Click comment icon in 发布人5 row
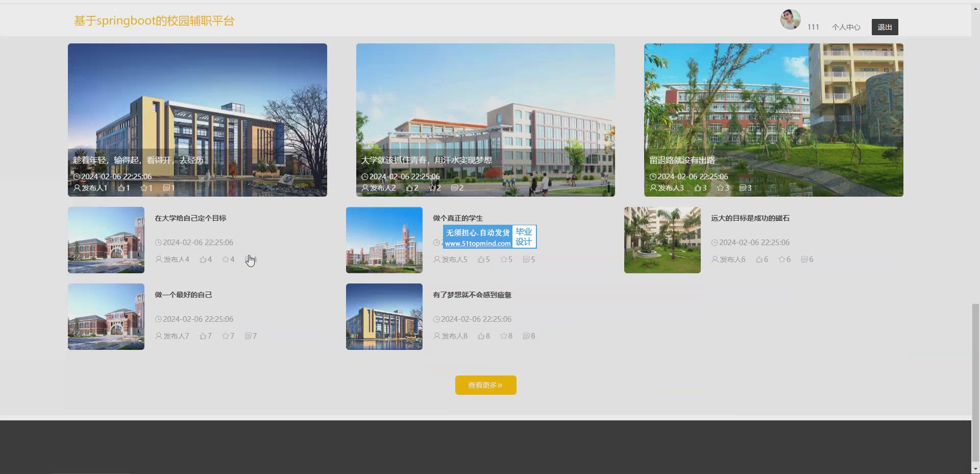Screen dimensions: 980x474 click(526, 259)
